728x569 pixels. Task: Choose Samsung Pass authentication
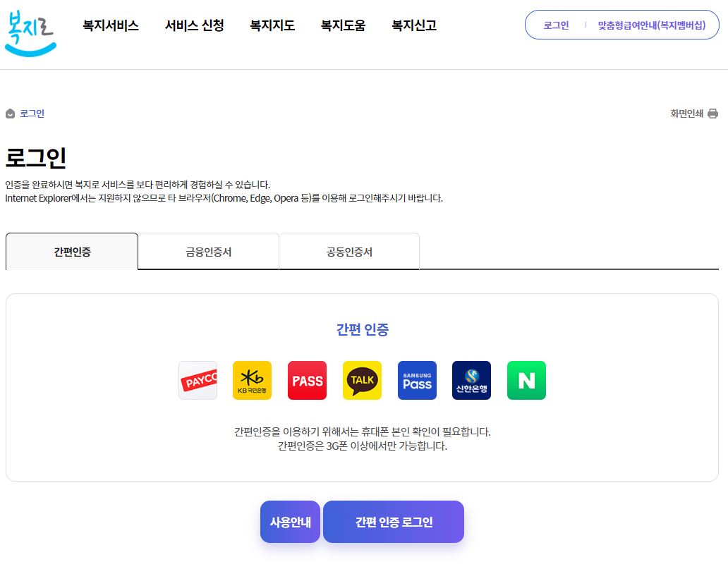click(416, 380)
